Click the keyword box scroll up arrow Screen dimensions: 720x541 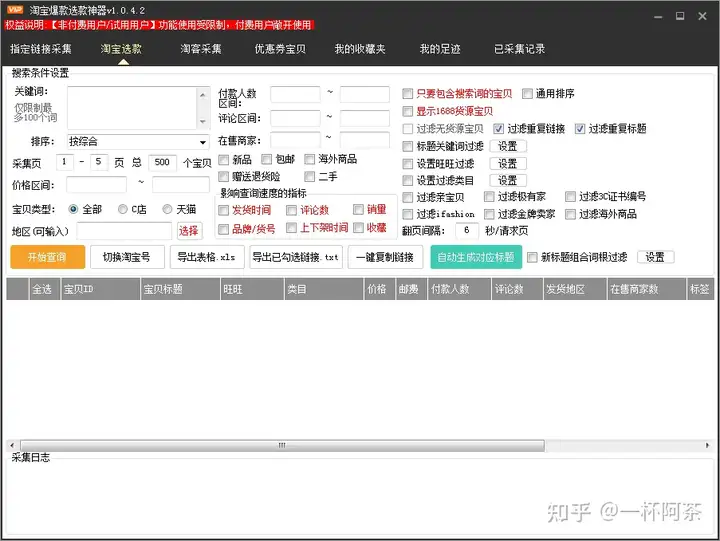(202, 94)
